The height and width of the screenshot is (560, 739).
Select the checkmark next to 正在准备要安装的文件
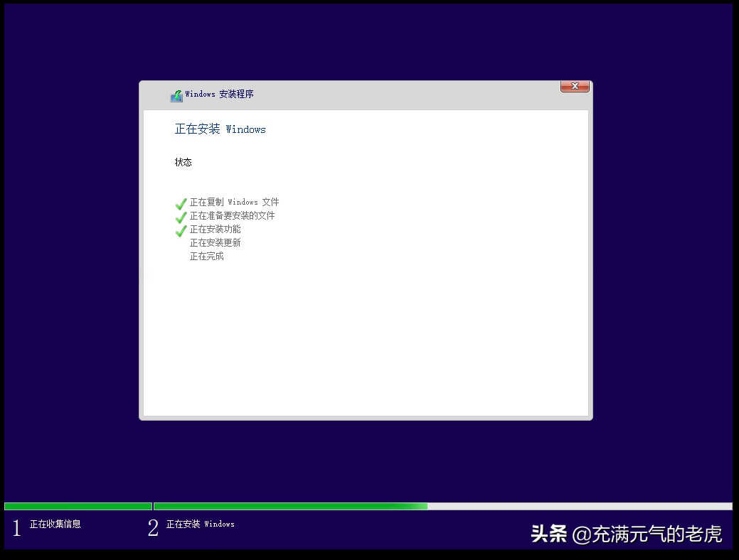[181, 217]
